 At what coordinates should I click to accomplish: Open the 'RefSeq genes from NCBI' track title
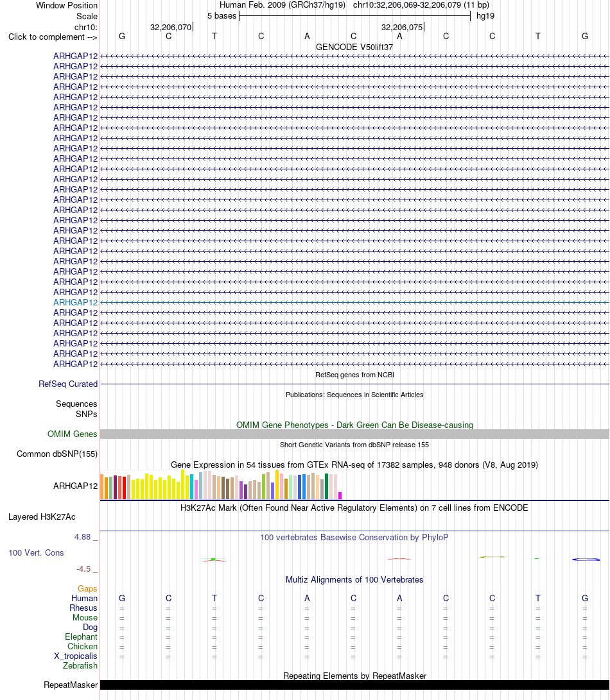[x=354, y=375]
